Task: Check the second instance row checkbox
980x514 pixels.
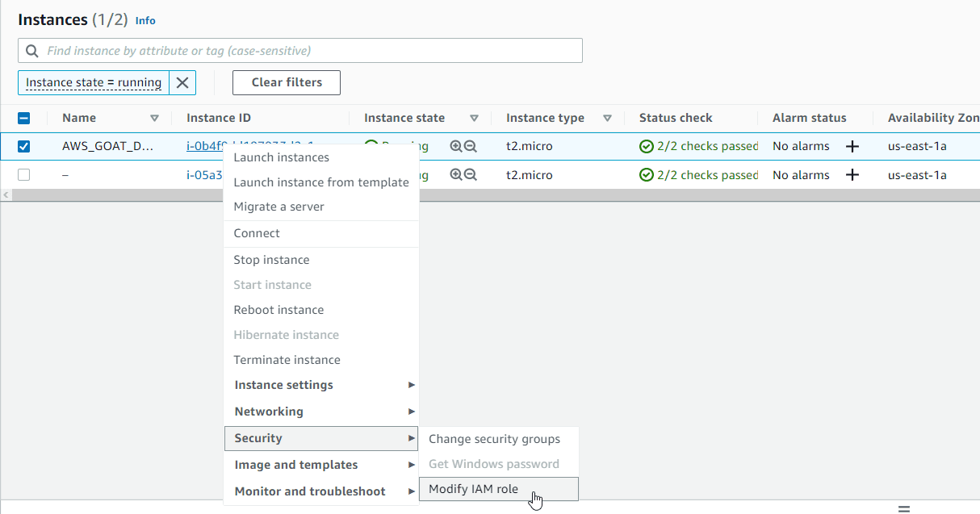Action: tap(24, 174)
